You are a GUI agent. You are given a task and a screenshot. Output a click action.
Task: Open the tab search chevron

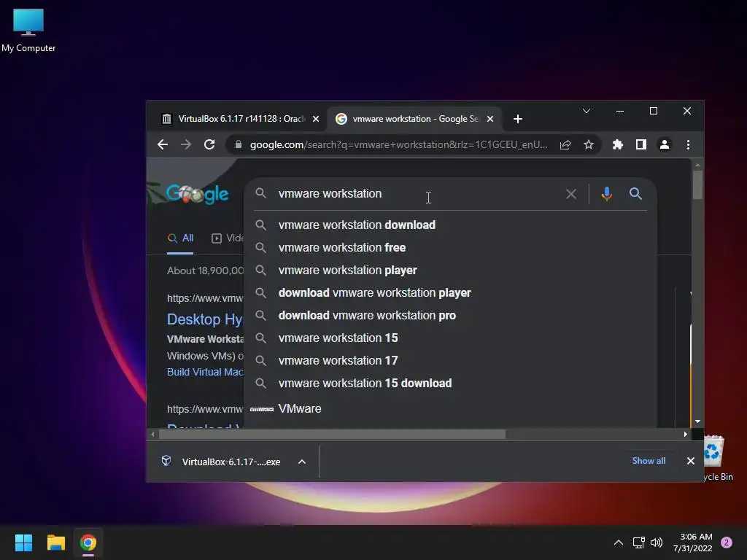point(587,111)
